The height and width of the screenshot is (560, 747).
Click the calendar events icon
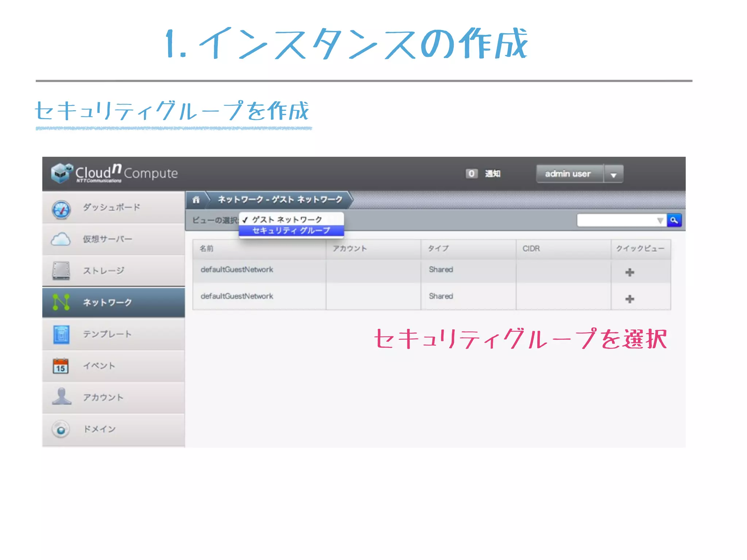coord(61,366)
